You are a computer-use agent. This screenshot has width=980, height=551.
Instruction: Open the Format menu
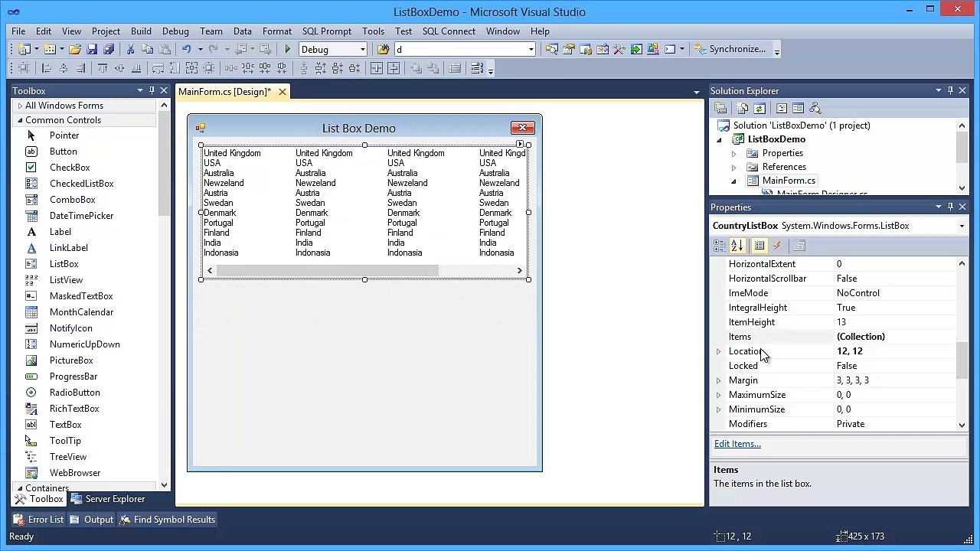[x=276, y=31]
